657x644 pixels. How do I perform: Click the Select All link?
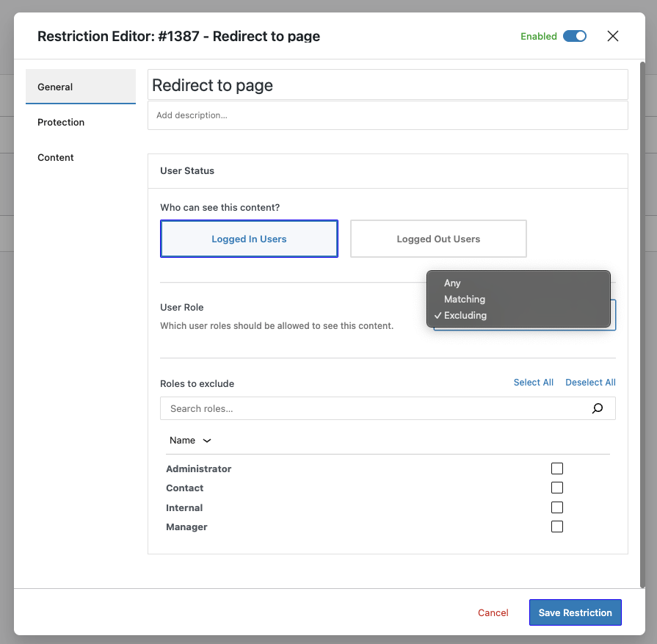pyautogui.click(x=534, y=383)
